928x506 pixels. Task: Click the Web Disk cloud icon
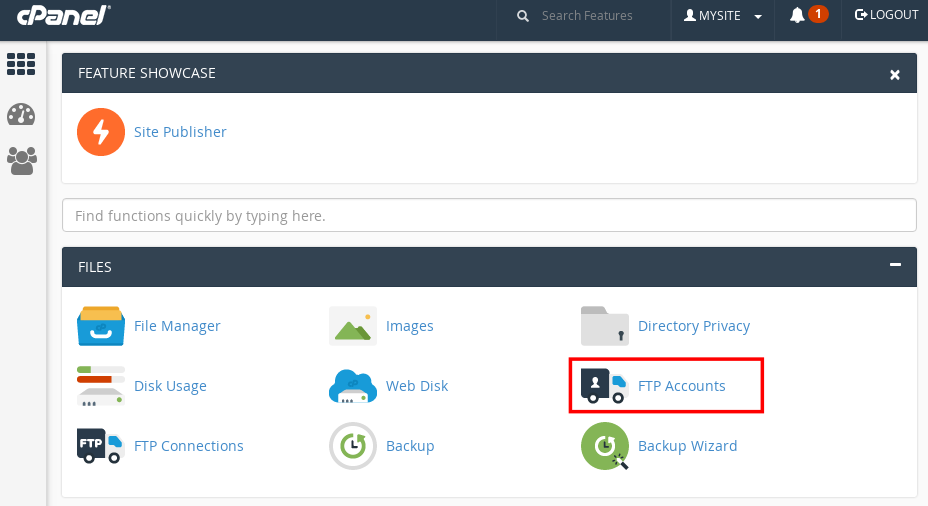pyautogui.click(x=352, y=386)
